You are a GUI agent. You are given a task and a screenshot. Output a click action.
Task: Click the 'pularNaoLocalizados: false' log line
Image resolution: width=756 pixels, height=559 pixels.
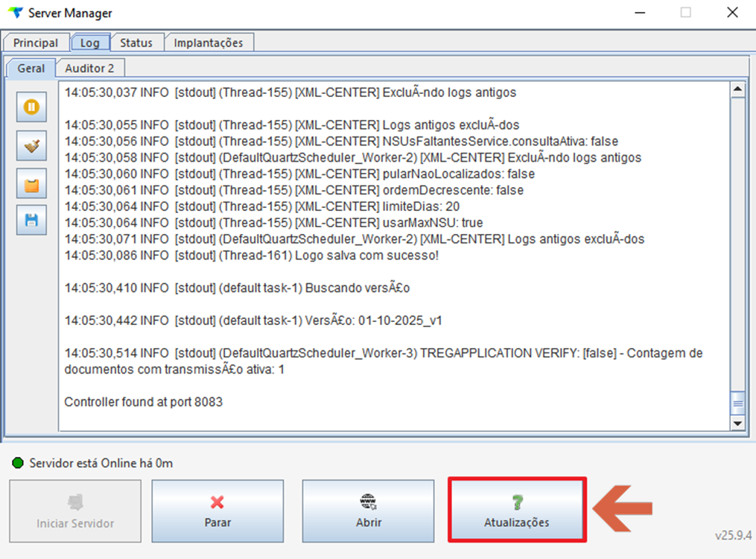point(299,174)
